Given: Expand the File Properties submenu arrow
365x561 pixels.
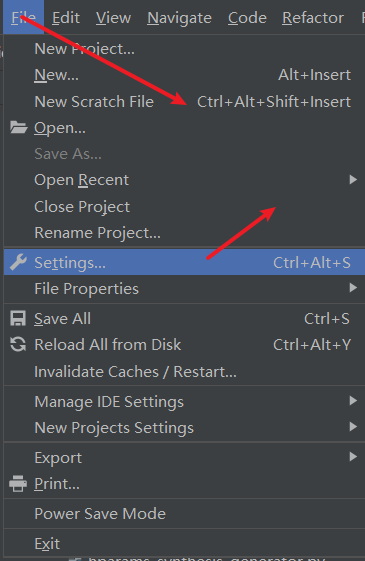Looking at the screenshot, I should 353,288.
